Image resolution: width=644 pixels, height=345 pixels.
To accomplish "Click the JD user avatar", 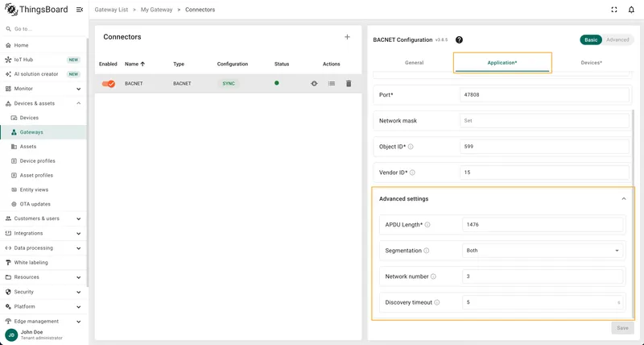I will coord(11,335).
